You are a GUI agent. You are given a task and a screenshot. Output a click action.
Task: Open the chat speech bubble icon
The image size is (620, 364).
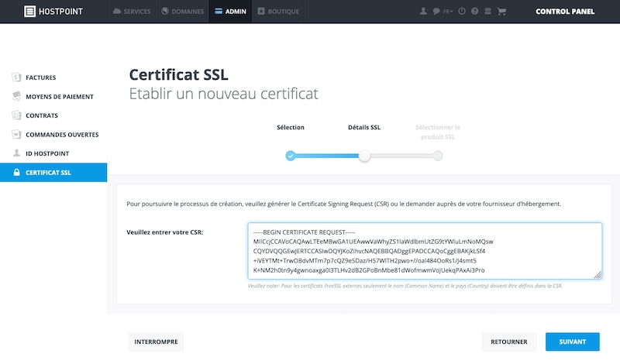436,11
